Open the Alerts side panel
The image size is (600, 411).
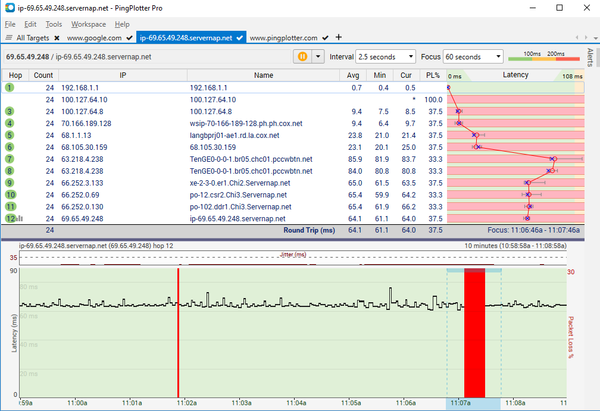pyautogui.click(x=590, y=57)
